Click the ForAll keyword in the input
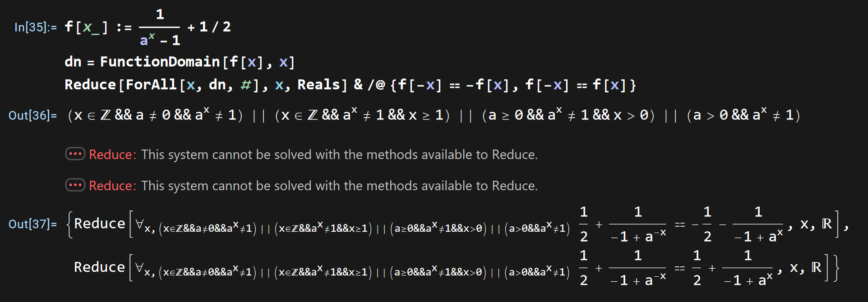 (151, 85)
